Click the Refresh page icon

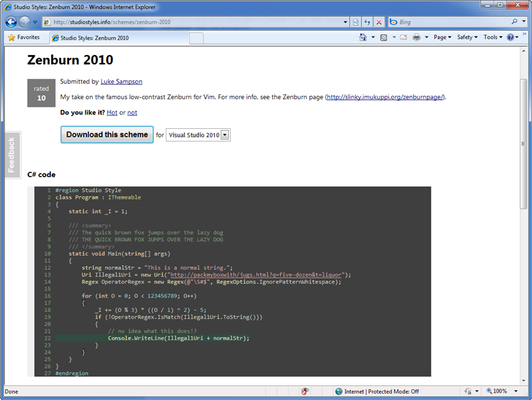coord(367,22)
